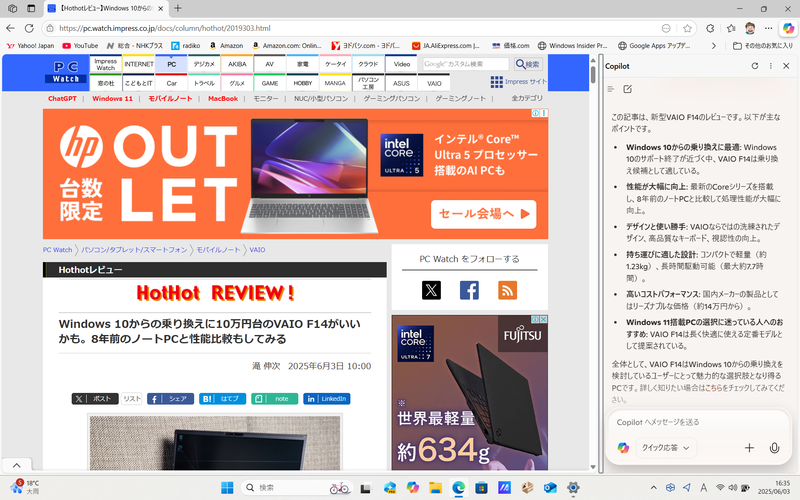View site information lock icon
Image resolution: width=800 pixels, height=500 pixels.
pos(50,28)
